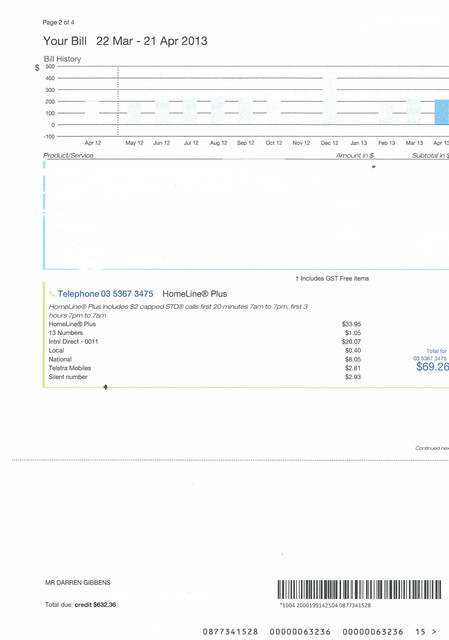449x640 pixels.
Task: Click the bill period '22 Mar - 21 Apr 2013'
Action: [x=152, y=41]
